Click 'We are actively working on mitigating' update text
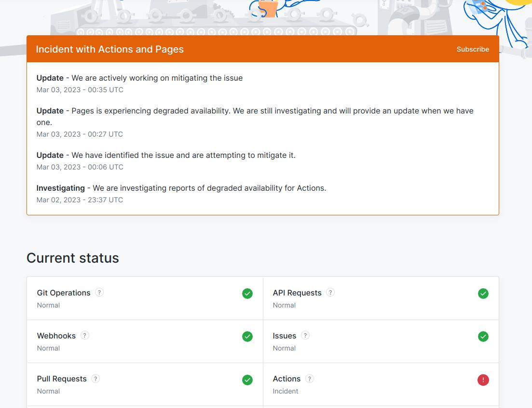Image resolution: width=532 pixels, height=408 pixels. pyautogui.click(x=157, y=78)
